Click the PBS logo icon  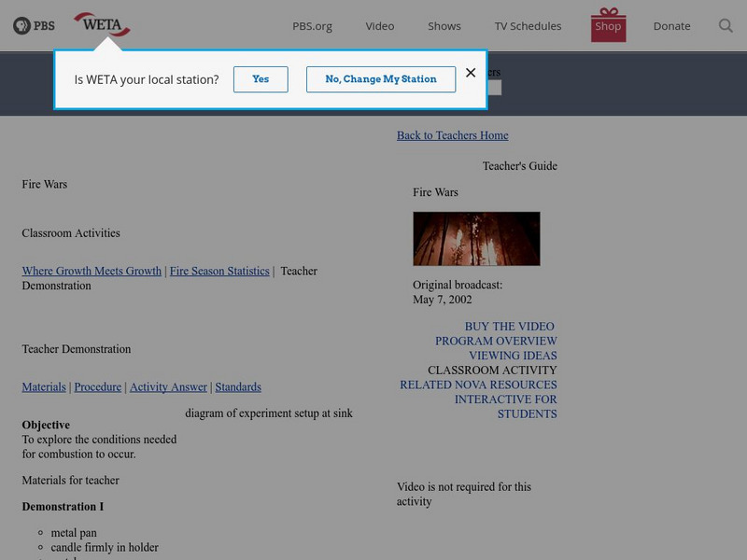pos(34,26)
